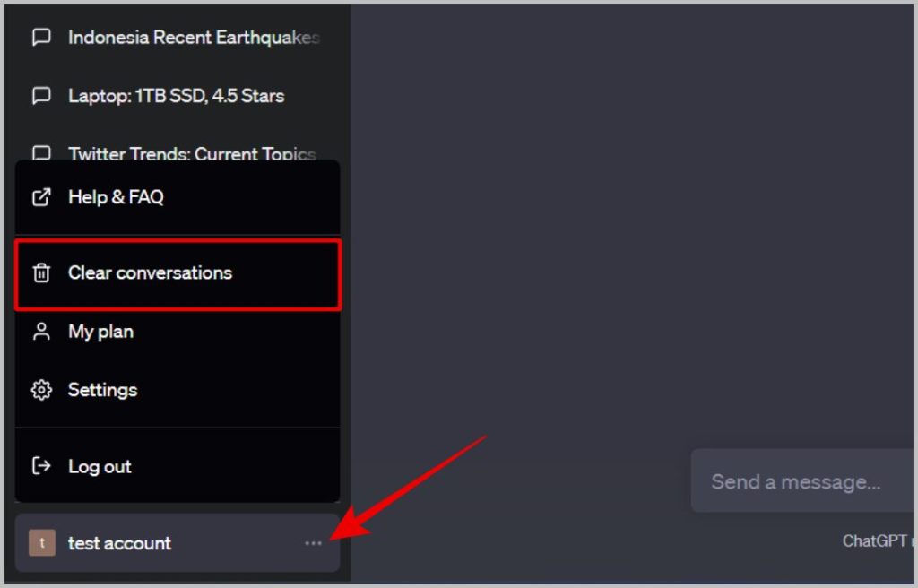Open the three-dot account menu
The height and width of the screenshot is (588, 918).
313,543
